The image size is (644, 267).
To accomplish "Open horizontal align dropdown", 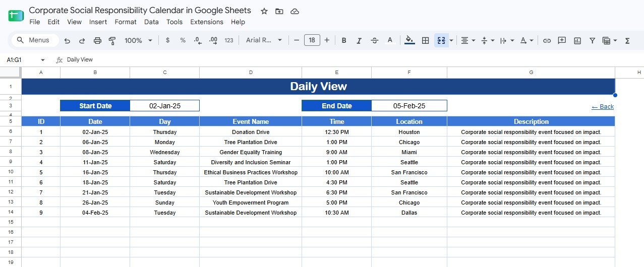I will (468, 40).
